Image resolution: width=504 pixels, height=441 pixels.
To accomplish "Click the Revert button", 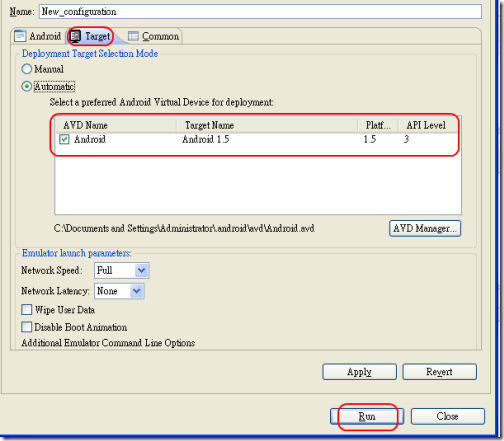I will pos(439,372).
